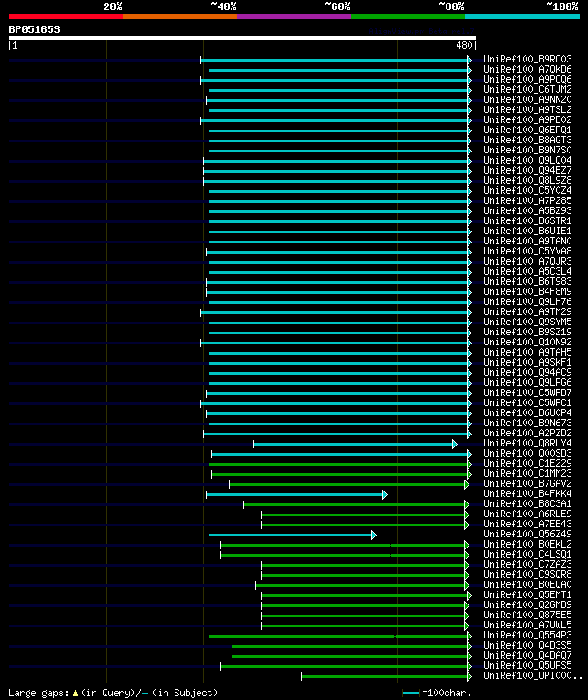Viewport: 588px width, 700px height.
Task: Click the label UniRef100_B9N7S0
Action: click(x=527, y=150)
